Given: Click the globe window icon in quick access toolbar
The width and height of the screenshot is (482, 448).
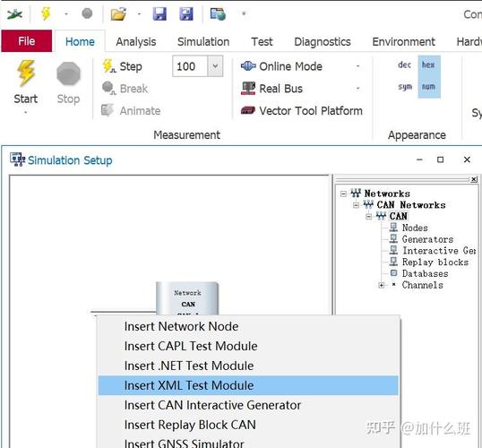Looking at the screenshot, I should (x=218, y=13).
